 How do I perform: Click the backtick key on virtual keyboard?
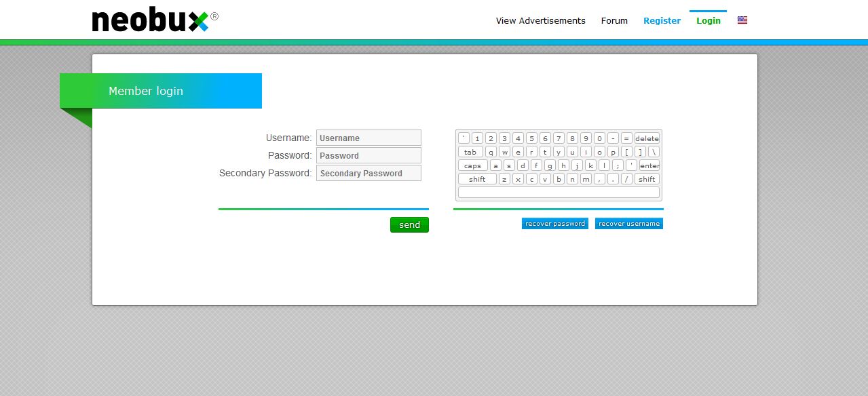click(x=464, y=138)
